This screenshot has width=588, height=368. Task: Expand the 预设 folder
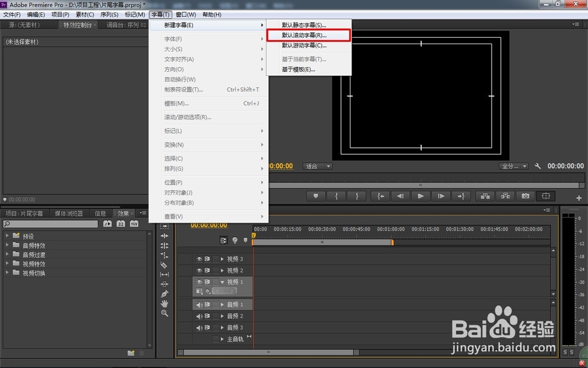pyautogui.click(x=7, y=236)
